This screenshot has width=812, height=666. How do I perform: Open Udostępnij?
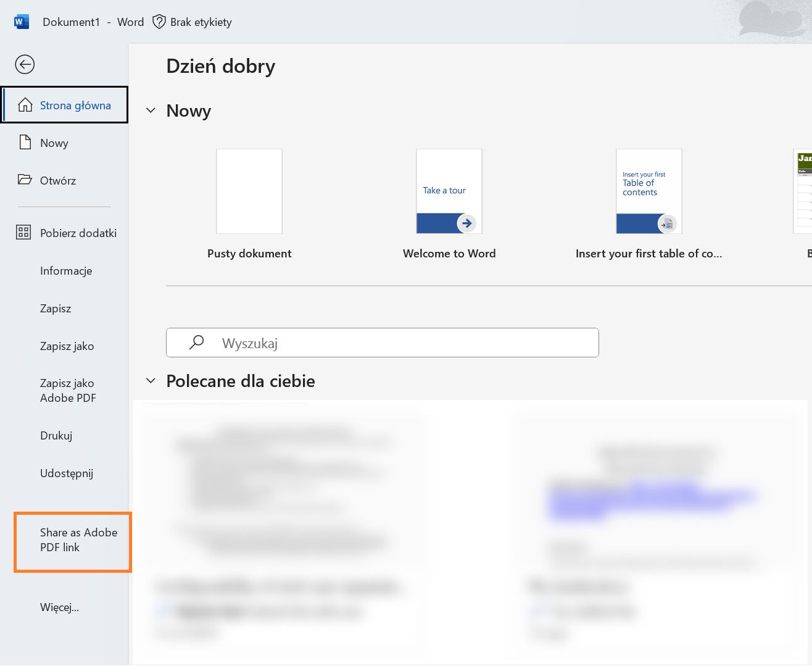pyautogui.click(x=65, y=473)
